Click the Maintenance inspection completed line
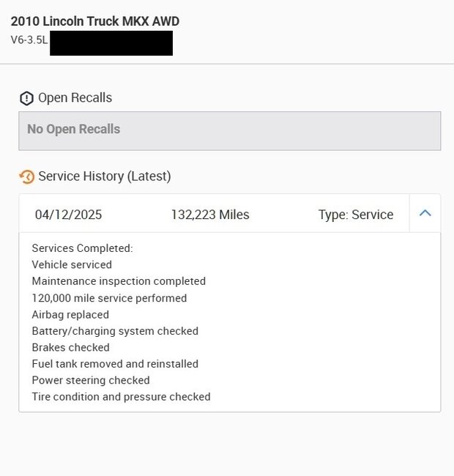This screenshot has width=454, height=476. click(119, 281)
